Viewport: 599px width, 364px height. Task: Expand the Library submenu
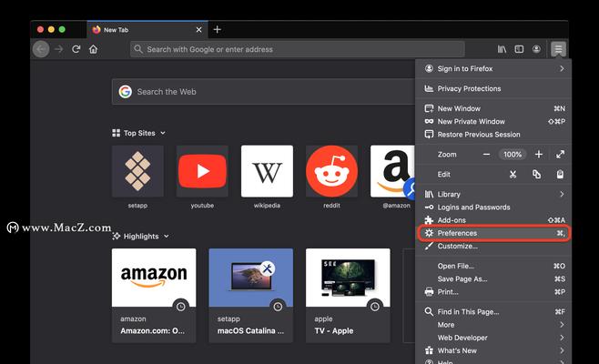coord(493,194)
